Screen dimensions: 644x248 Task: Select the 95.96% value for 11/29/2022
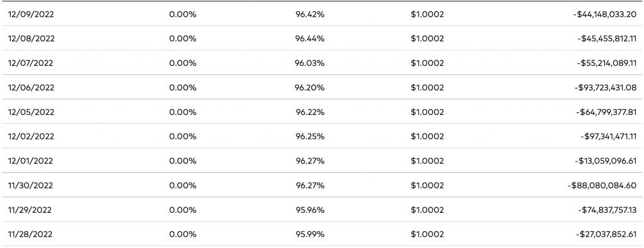point(309,210)
